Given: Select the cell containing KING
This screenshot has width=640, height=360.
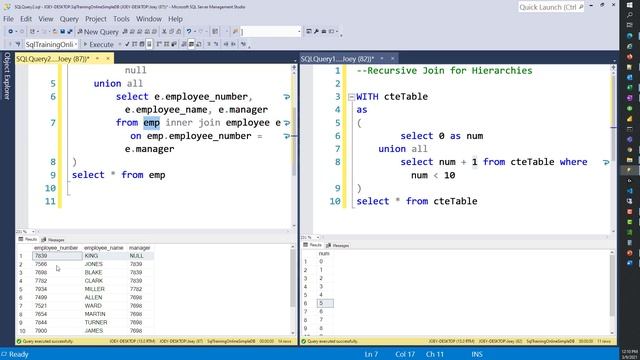Looking at the screenshot, I should point(104,256).
